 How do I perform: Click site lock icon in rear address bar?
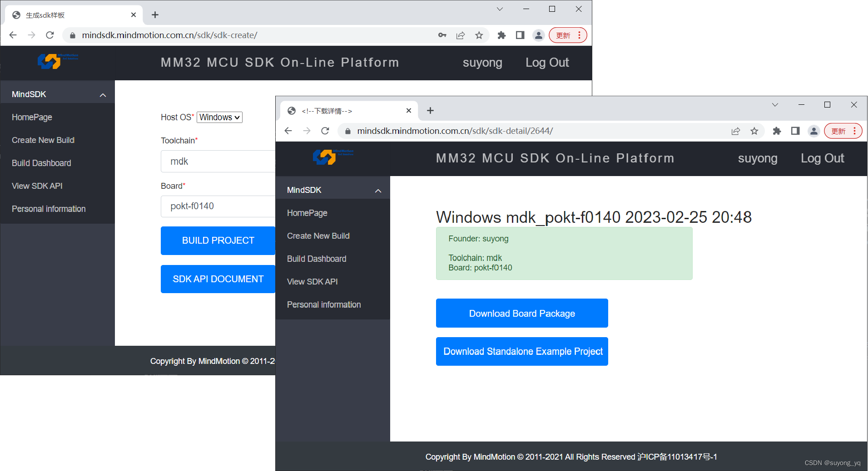coord(72,35)
